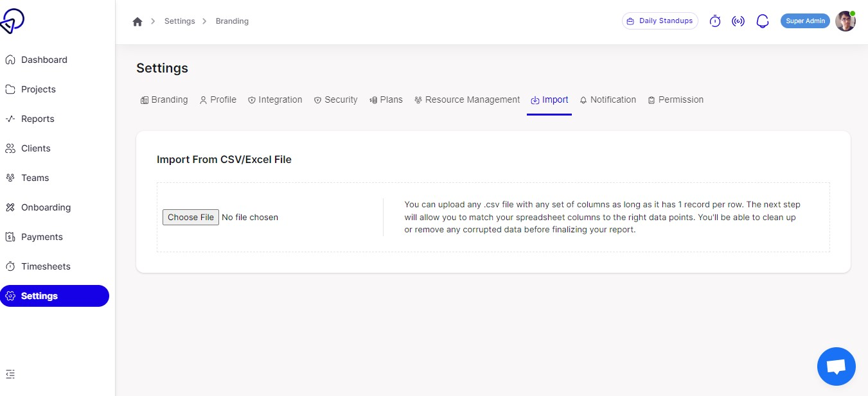Click the Daily Standups button
The width and height of the screenshot is (868, 396).
pos(660,21)
